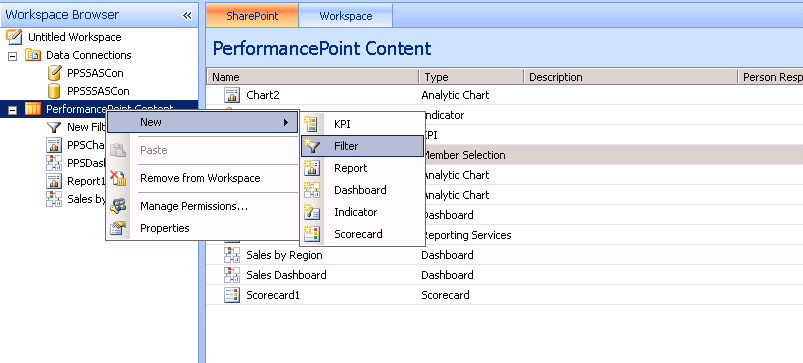Screen dimensions: 803x363
Task: Click the Paste clipboard icon
Action: click(118, 150)
